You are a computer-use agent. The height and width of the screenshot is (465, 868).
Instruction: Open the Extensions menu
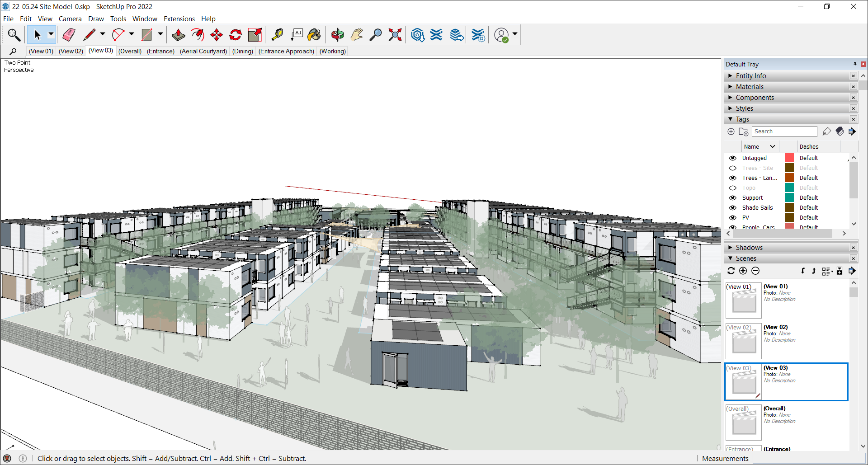179,19
